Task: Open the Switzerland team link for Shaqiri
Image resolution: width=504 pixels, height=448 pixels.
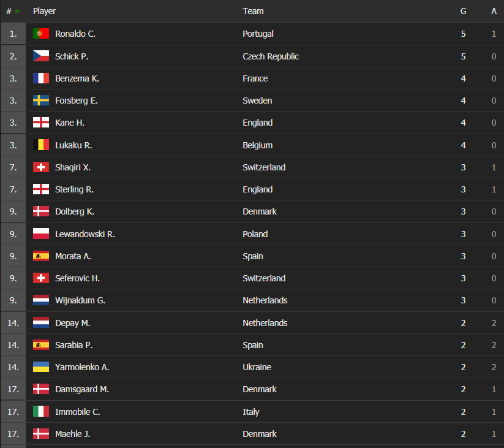Action: point(264,167)
